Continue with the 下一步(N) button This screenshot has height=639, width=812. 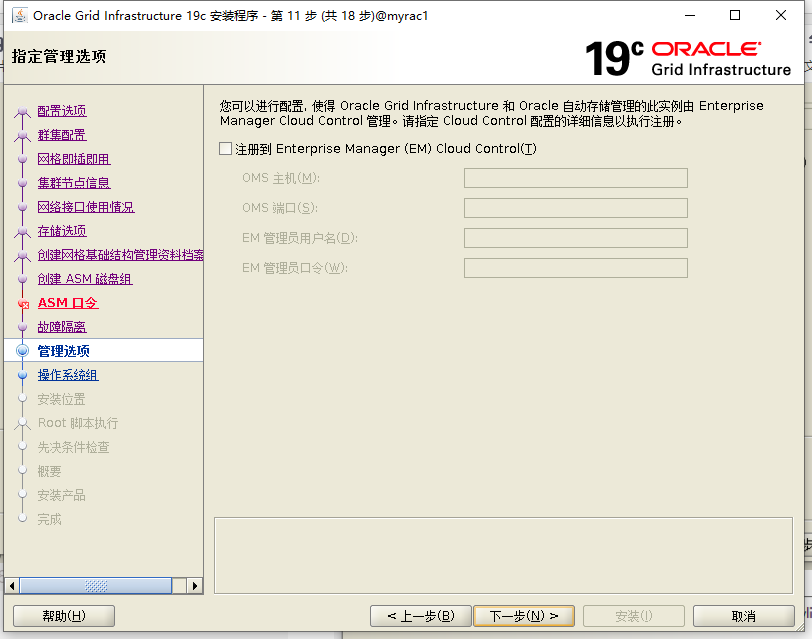[x=524, y=616]
